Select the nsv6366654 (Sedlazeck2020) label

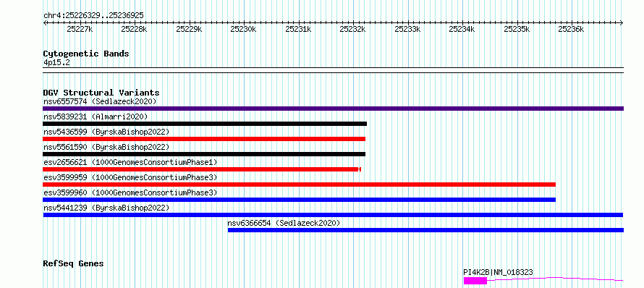point(284,223)
